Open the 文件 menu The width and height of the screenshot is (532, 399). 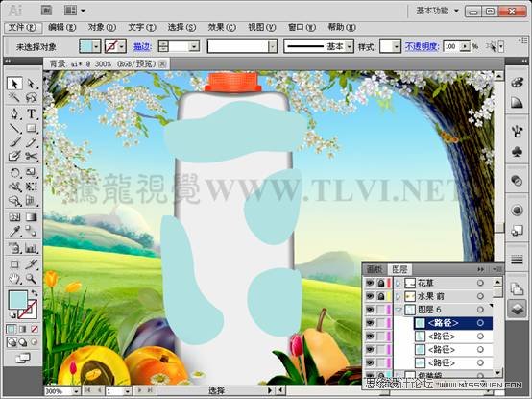[x=22, y=27]
